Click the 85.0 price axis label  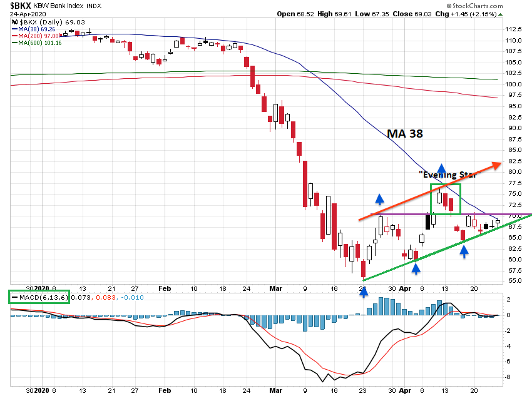(x=514, y=150)
